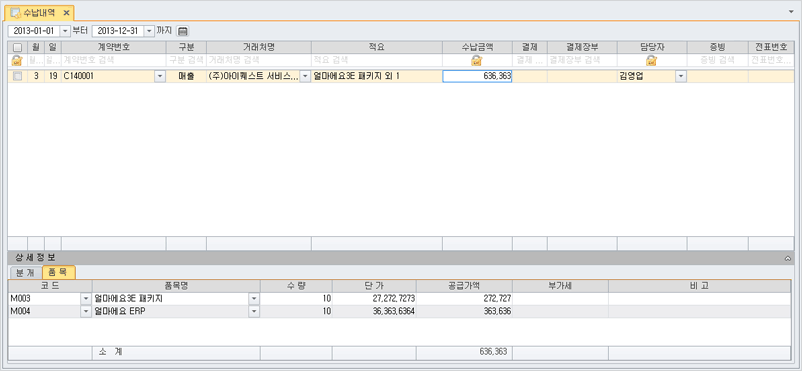Switch to the 분개 tab
Screen dimensions: 802x371
pyautogui.click(x=26, y=272)
